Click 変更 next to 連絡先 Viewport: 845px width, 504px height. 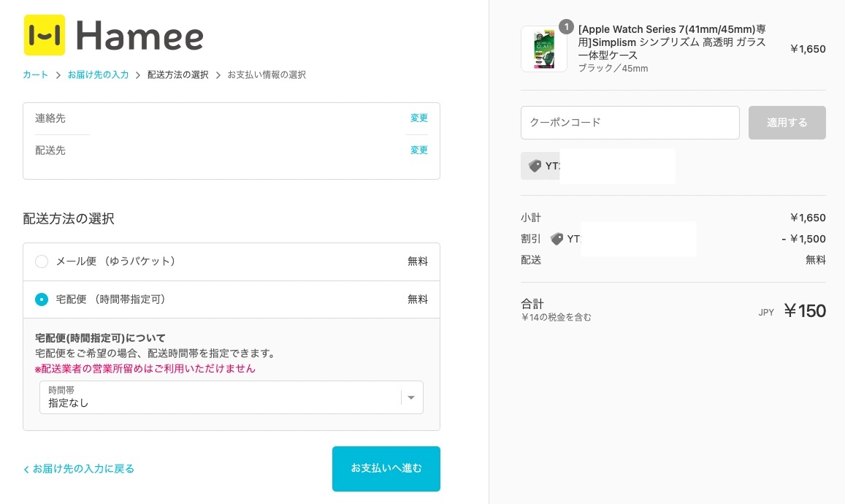tap(418, 118)
